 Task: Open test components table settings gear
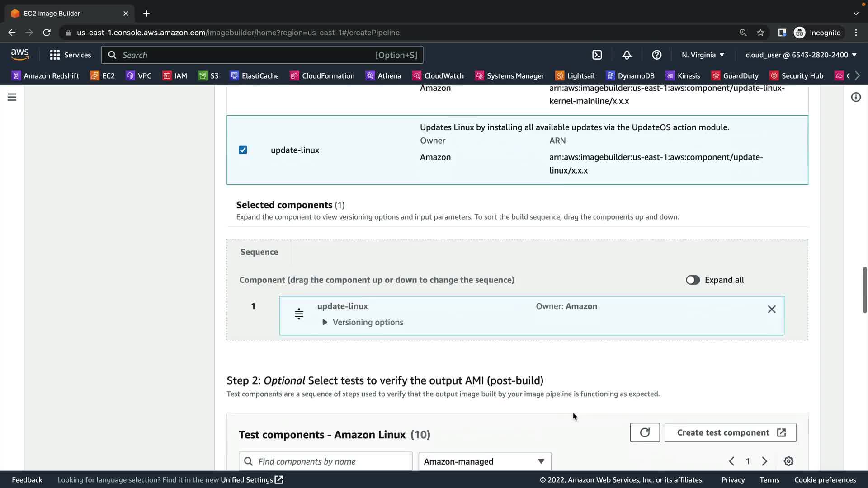788,461
